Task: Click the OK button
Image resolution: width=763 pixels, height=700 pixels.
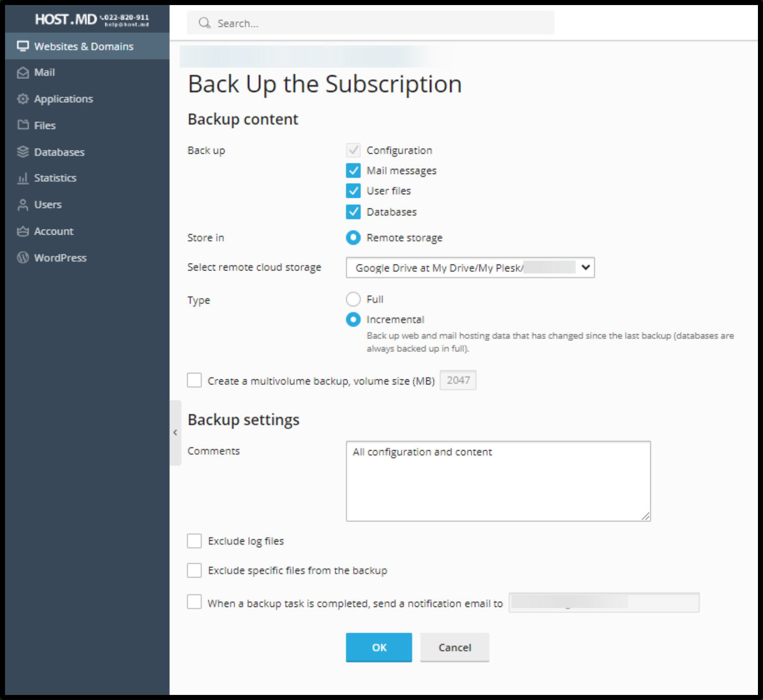Action: (379, 647)
